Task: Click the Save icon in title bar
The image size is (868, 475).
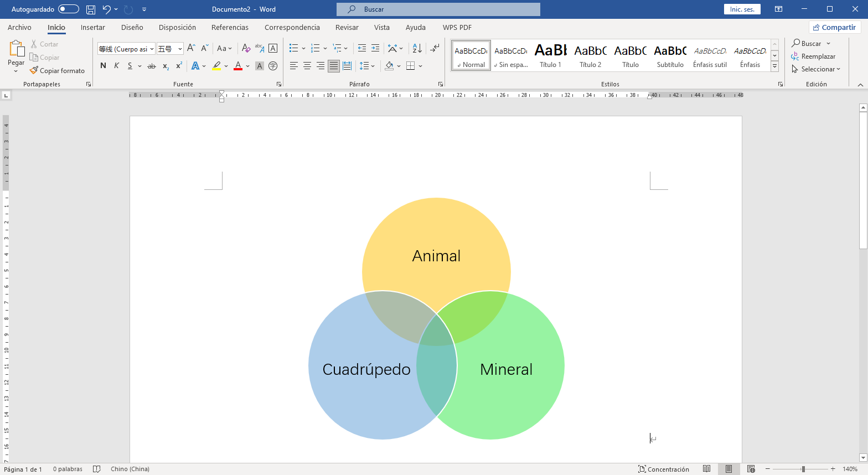Action: (91, 9)
